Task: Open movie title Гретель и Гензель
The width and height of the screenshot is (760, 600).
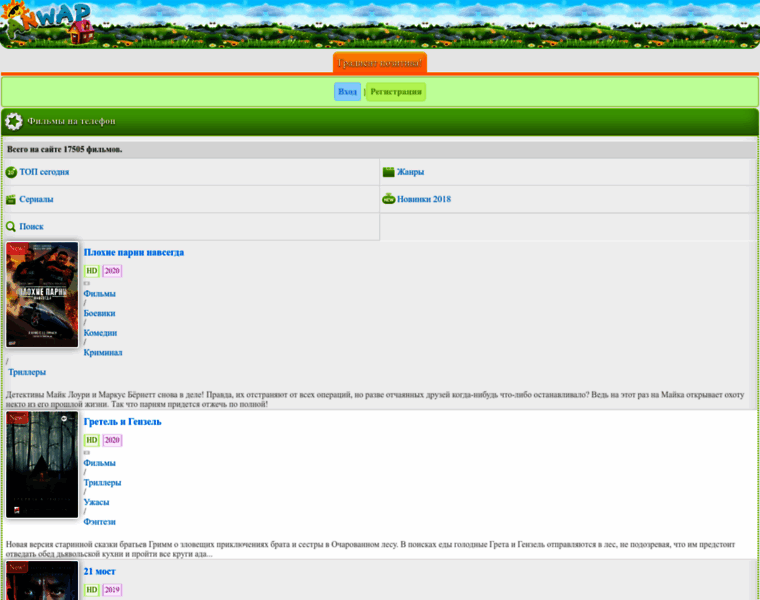Action: pos(123,422)
